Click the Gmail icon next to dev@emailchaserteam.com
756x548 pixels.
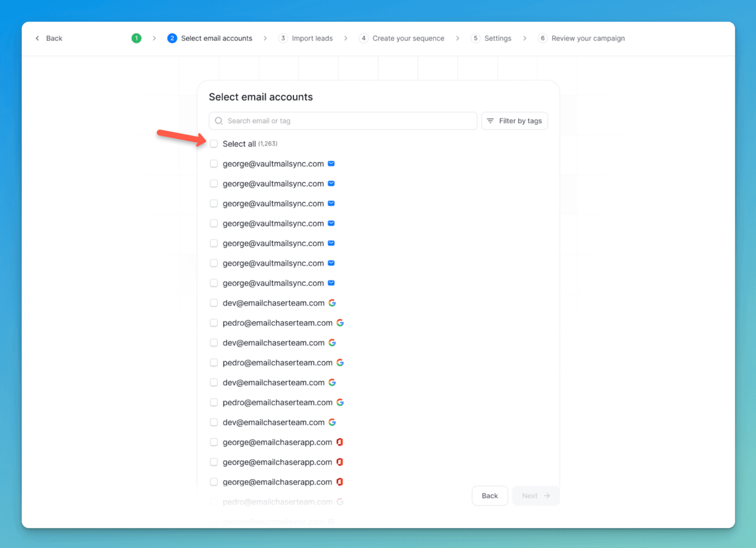(x=332, y=303)
